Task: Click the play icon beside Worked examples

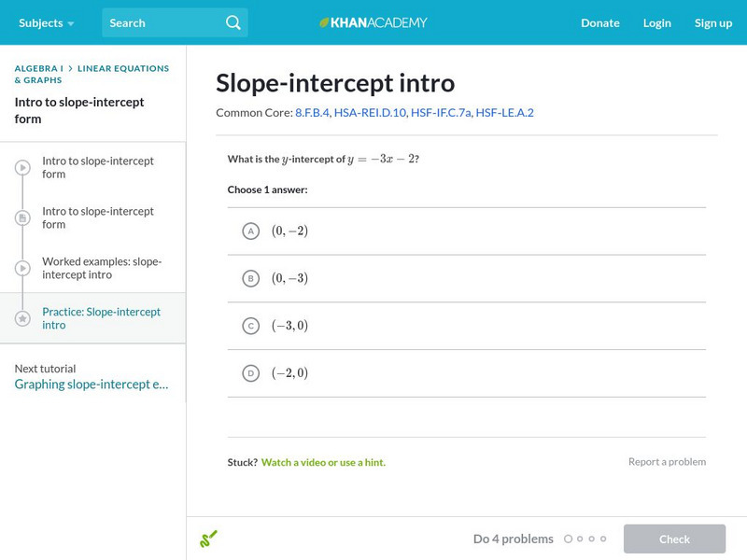Action: 23,269
